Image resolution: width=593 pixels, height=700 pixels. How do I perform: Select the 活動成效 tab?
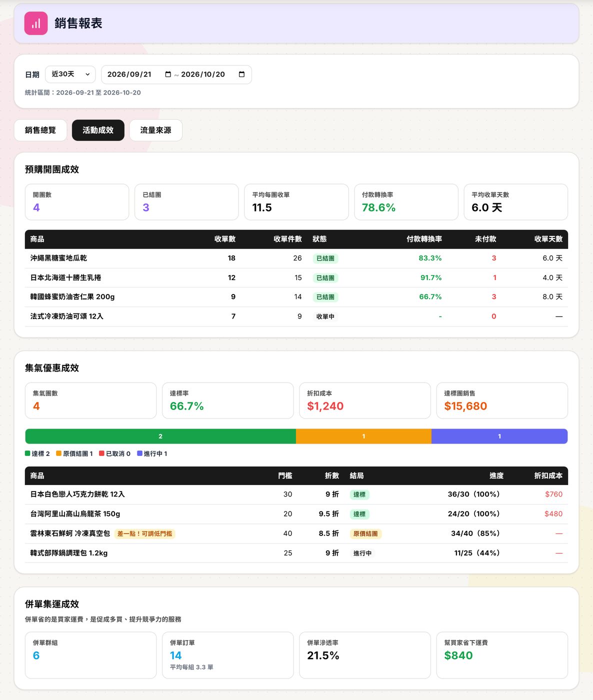click(x=98, y=130)
